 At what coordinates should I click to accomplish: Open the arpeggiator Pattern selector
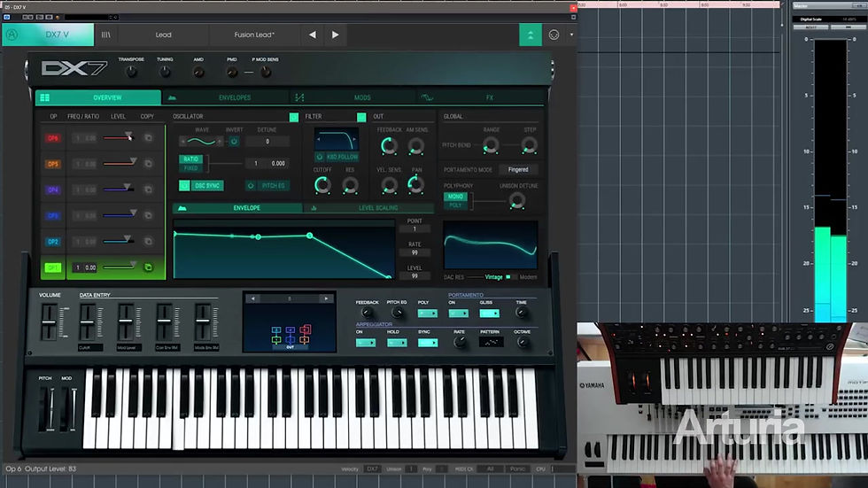pos(491,343)
